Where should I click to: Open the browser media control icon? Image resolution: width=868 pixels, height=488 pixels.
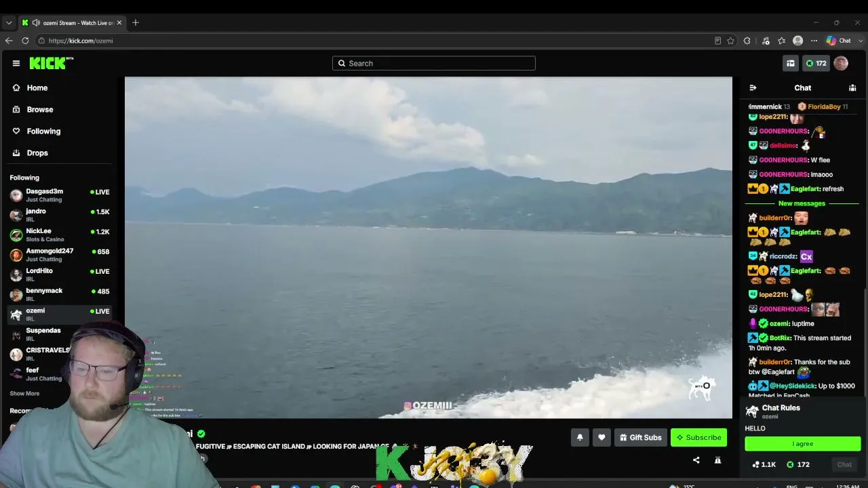[766, 41]
